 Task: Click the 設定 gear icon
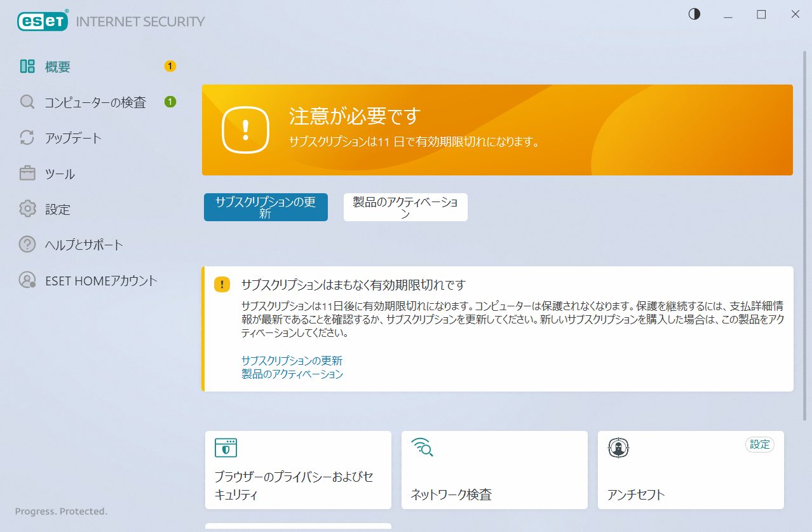coord(27,209)
